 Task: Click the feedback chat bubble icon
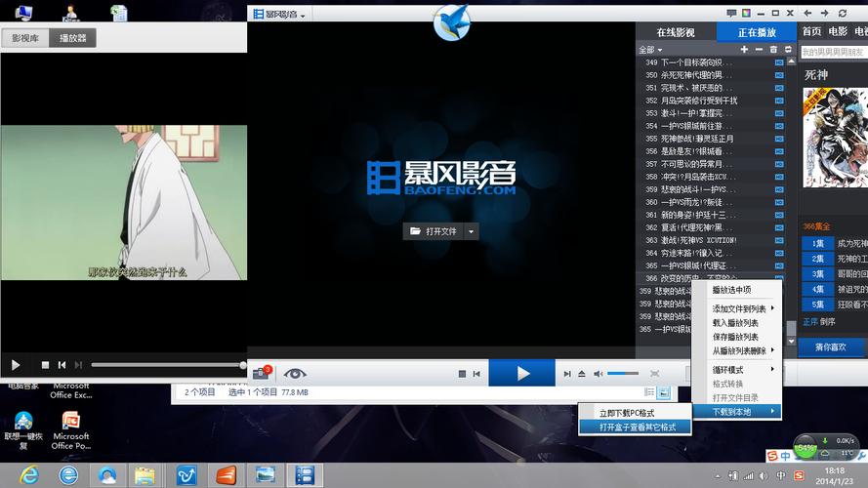point(731,14)
